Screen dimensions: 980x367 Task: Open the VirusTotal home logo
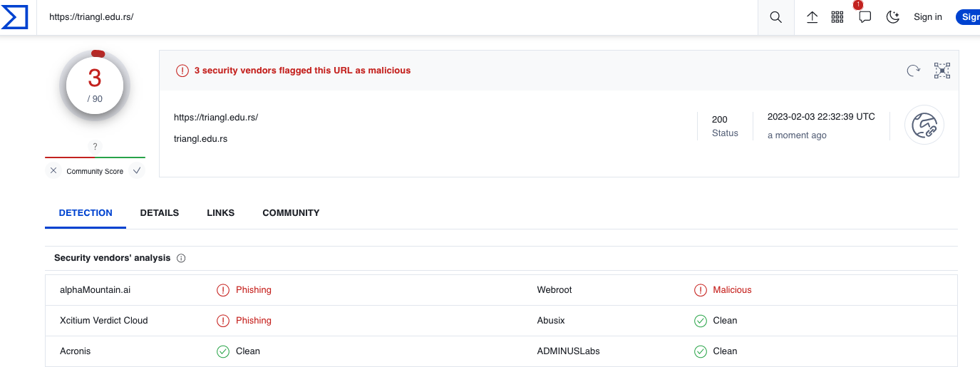pyautogui.click(x=14, y=17)
